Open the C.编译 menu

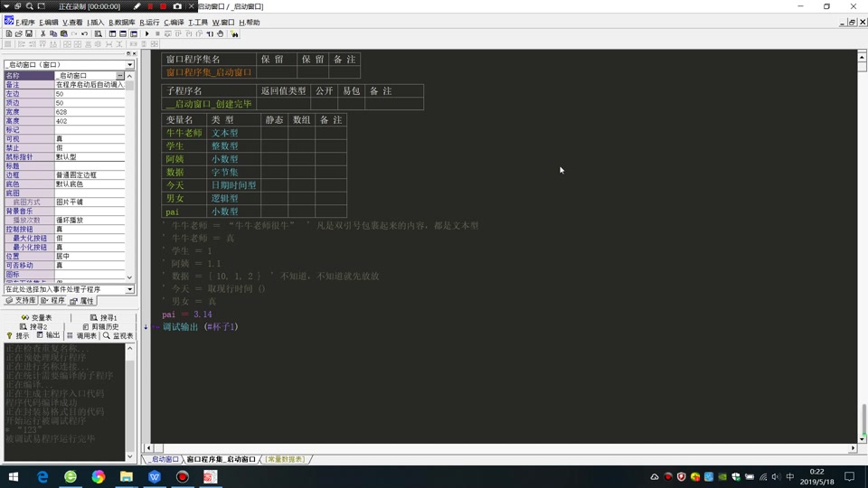(174, 22)
